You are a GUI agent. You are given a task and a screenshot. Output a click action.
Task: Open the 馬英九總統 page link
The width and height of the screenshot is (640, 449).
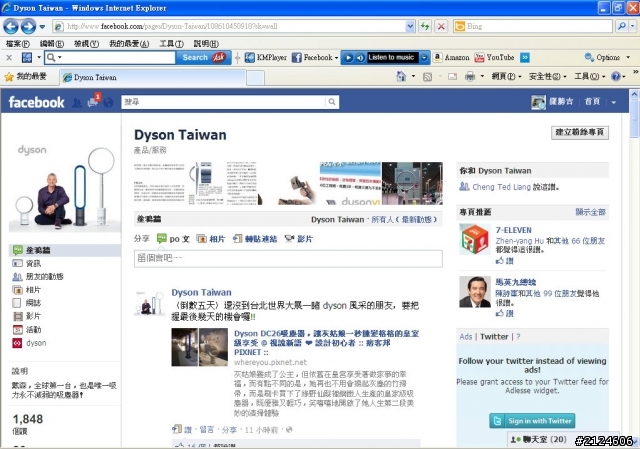(x=516, y=282)
